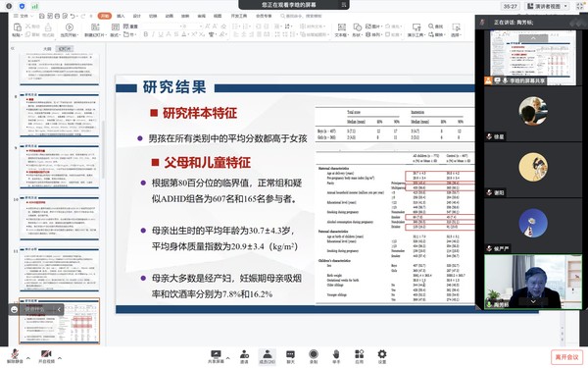Expand video panel down chevron
This screenshot has width=588, height=368.
[x=533, y=301]
